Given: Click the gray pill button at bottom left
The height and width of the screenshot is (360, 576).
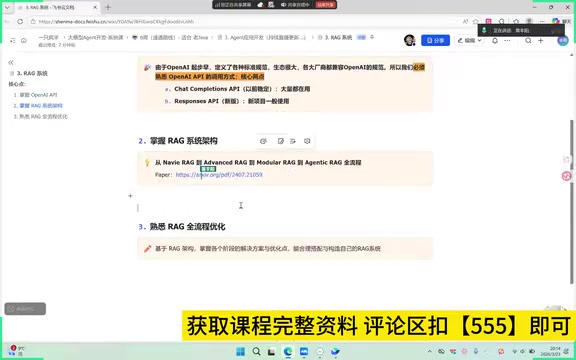Looking at the screenshot, I should click(25, 309).
